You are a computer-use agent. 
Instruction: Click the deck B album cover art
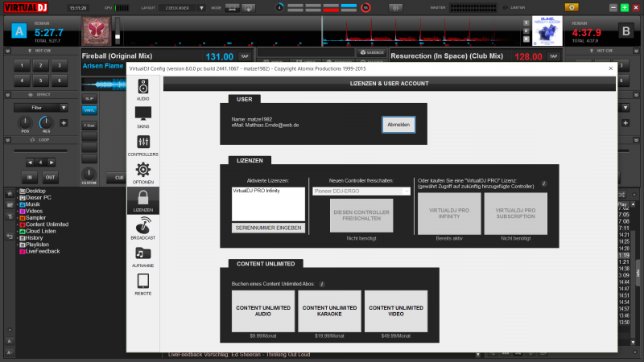(x=547, y=31)
